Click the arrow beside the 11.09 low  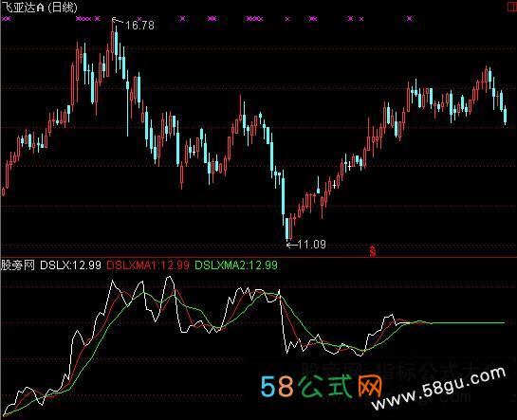click(292, 245)
